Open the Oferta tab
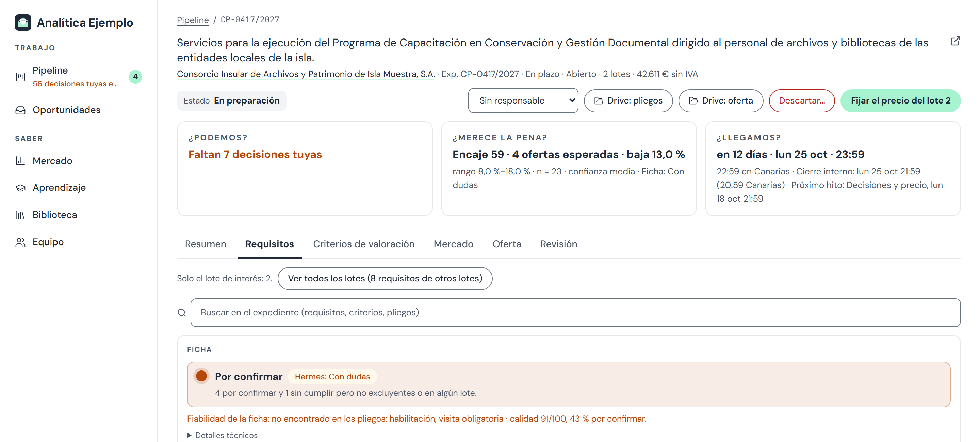The height and width of the screenshot is (442, 980). [507, 244]
